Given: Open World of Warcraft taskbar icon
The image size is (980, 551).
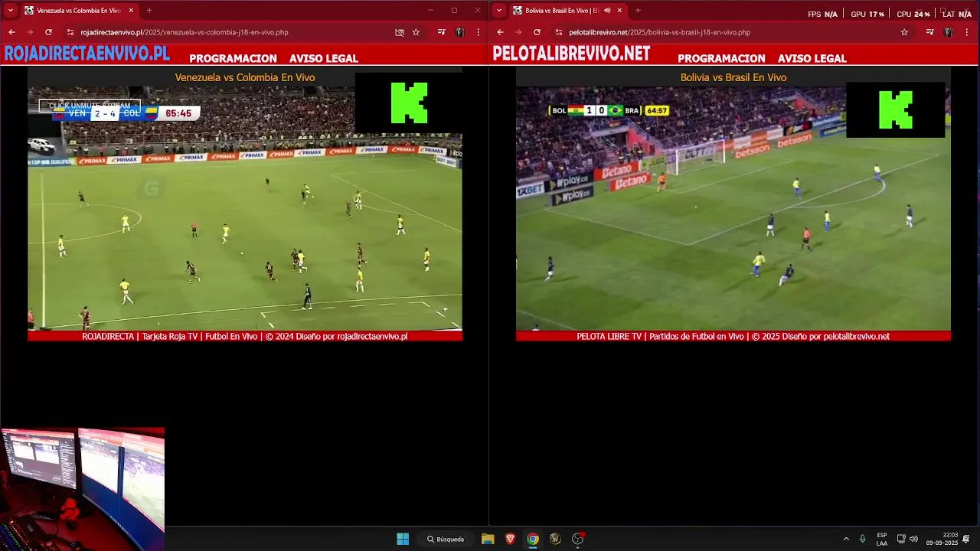Looking at the screenshot, I should 555,539.
